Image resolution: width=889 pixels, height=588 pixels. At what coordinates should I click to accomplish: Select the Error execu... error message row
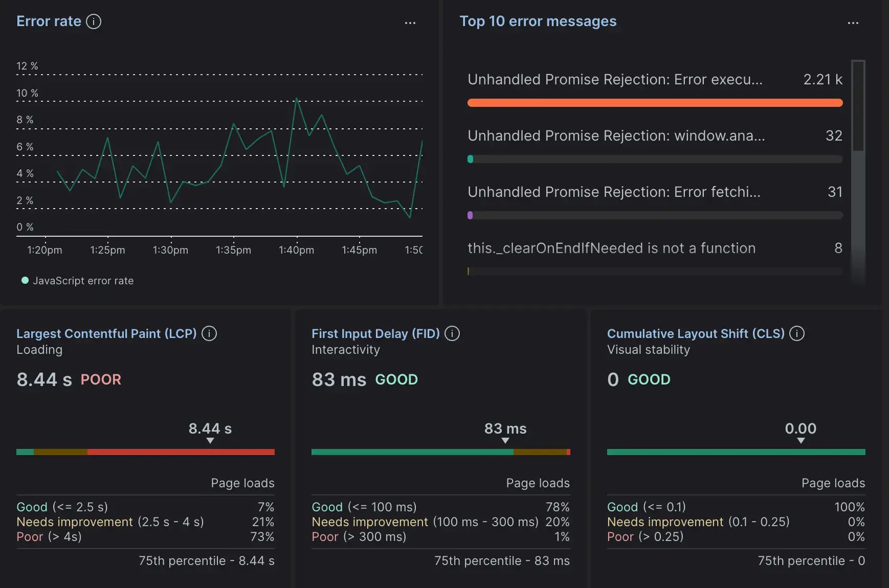tap(615, 80)
